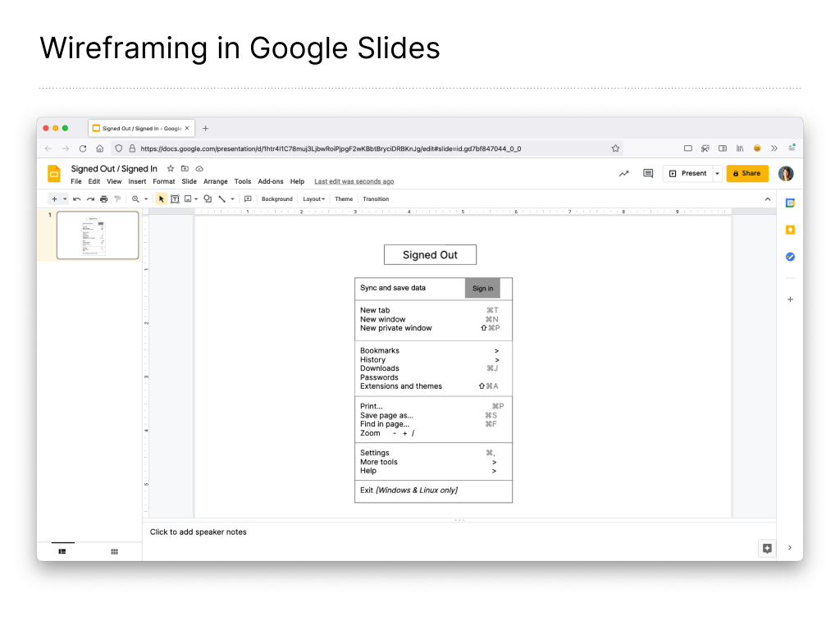Switch to filmstrip view

(x=62, y=552)
